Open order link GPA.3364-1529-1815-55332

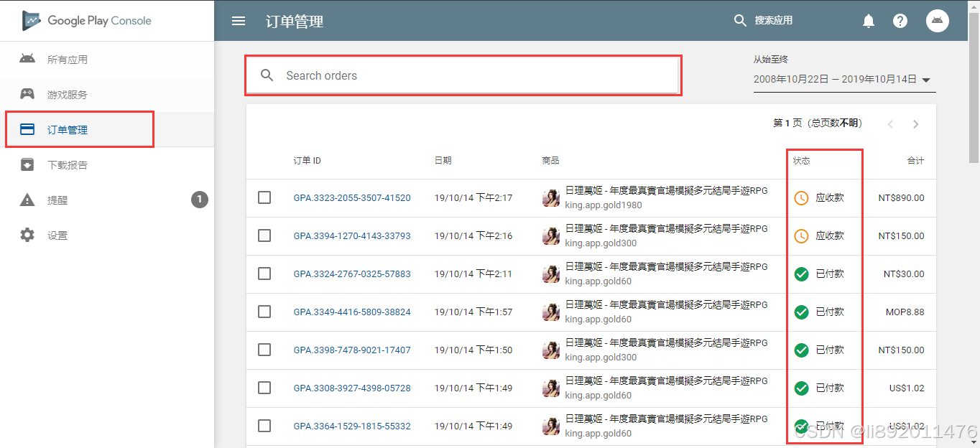352,426
